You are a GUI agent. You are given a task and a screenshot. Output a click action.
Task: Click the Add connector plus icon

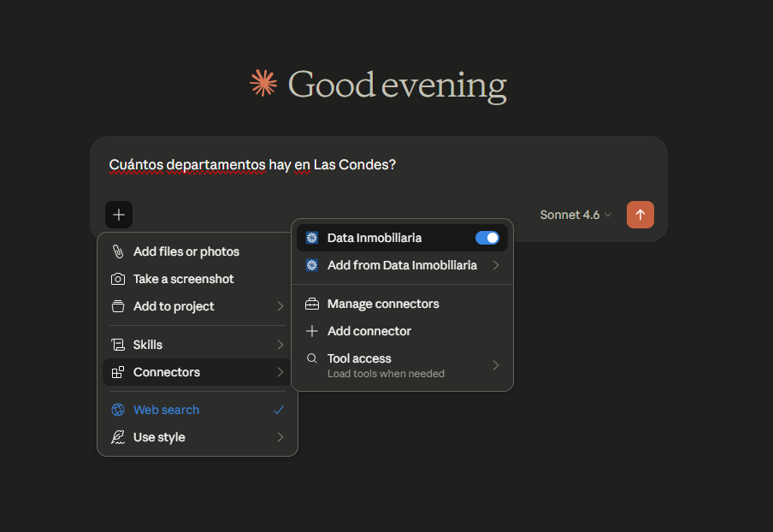(x=312, y=331)
